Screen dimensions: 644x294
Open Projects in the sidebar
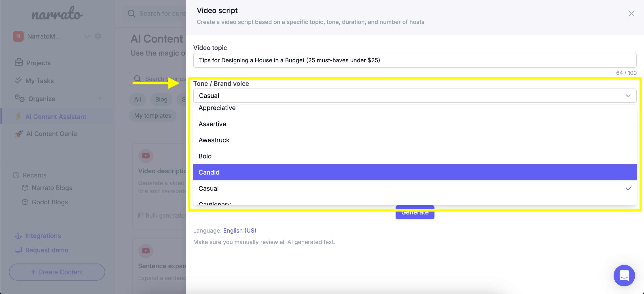point(38,63)
